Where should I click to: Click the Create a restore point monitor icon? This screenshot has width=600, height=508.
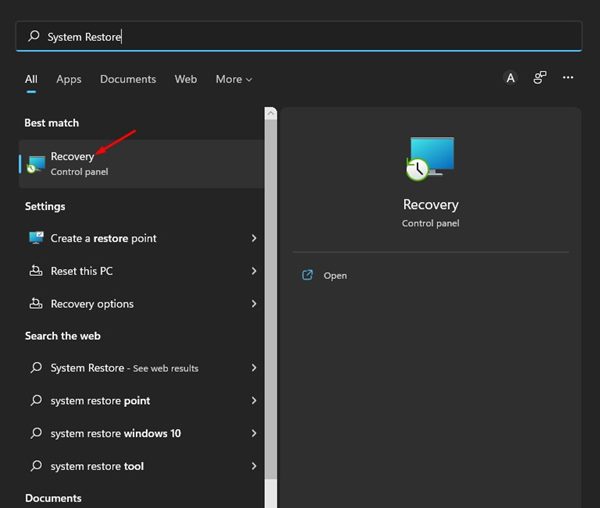coord(37,238)
